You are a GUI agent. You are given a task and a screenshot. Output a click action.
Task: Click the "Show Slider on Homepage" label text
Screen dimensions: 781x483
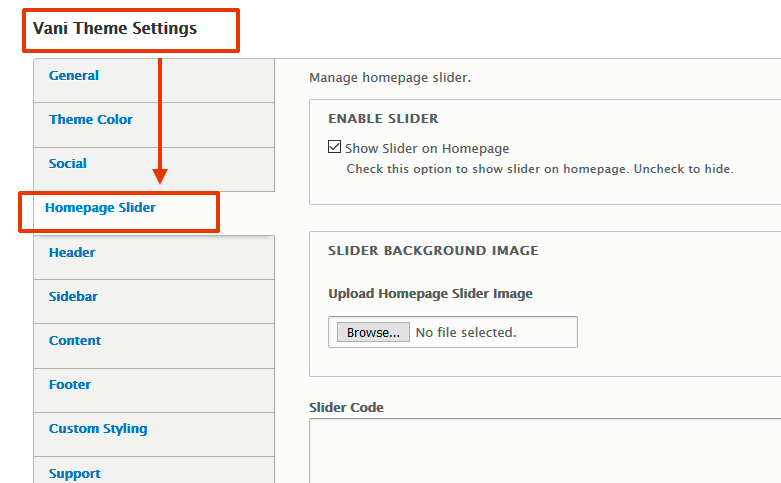[x=427, y=149]
